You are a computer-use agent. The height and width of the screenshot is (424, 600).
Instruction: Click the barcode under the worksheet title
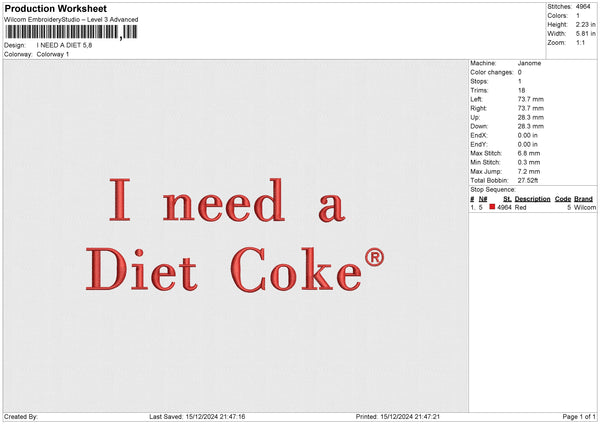click(x=71, y=32)
